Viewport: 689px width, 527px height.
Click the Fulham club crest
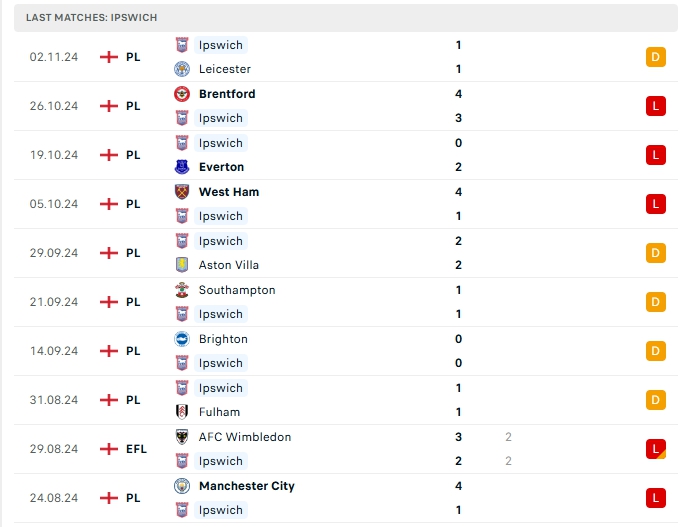[182, 412]
